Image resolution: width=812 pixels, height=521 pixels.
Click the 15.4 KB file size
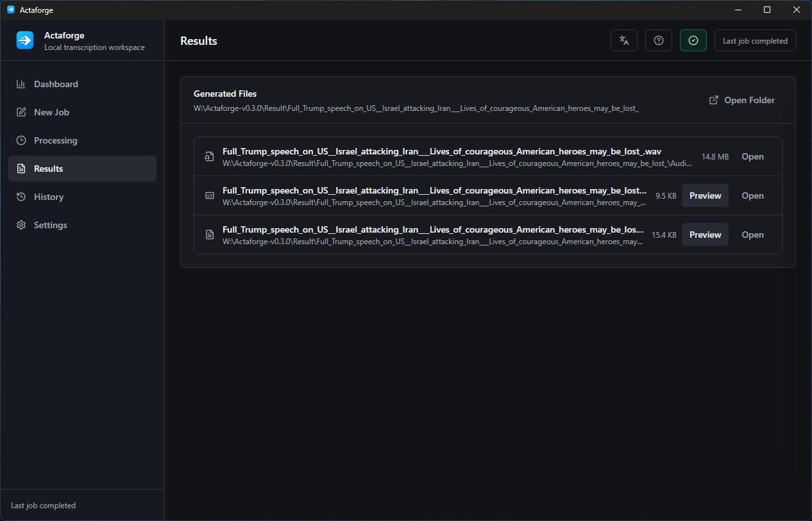(x=664, y=235)
